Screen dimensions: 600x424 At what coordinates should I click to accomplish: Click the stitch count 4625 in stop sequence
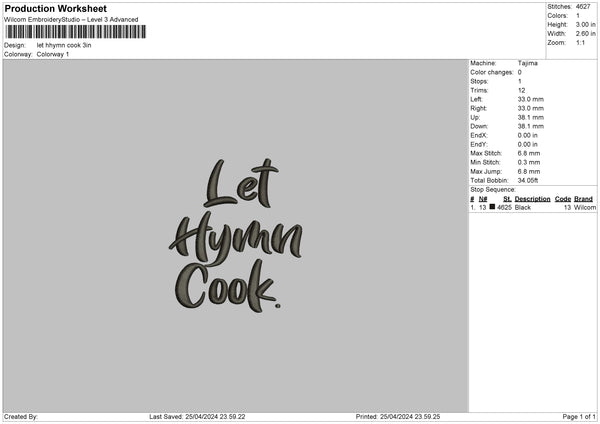(x=504, y=207)
